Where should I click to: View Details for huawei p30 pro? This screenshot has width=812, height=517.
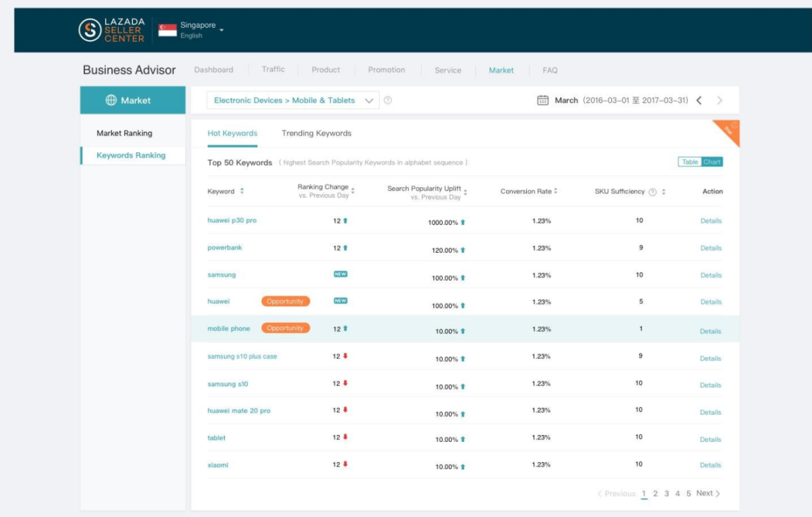pyautogui.click(x=711, y=221)
